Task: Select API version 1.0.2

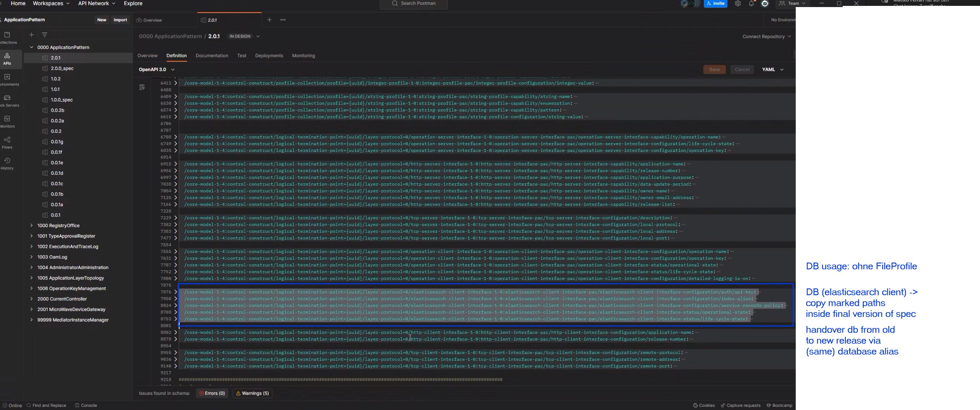Action: pyautogui.click(x=55, y=79)
